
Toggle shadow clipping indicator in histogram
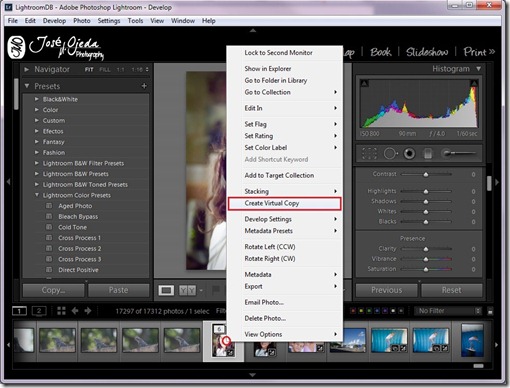364,83
